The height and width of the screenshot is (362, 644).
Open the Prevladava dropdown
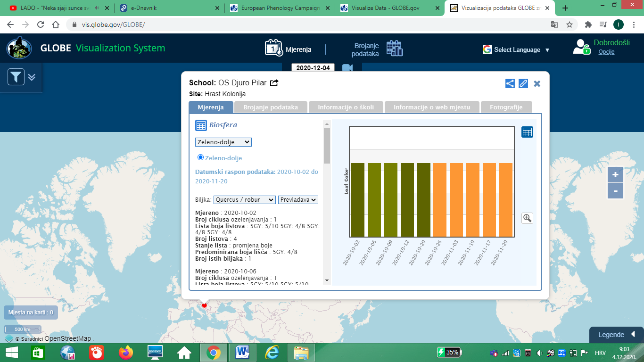tap(298, 200)
